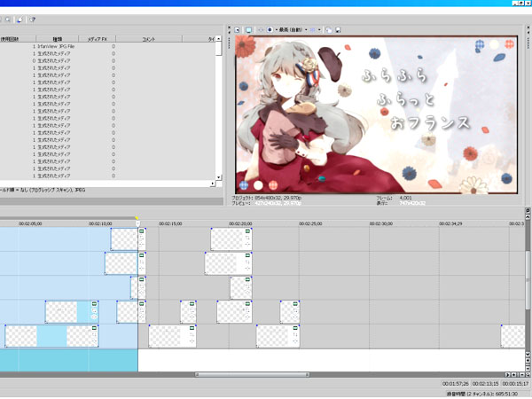The width and height of the screenshot is (532, 399).
Task: Click timeline horizontal zoom in plus button
Action: tap(514, 374)
